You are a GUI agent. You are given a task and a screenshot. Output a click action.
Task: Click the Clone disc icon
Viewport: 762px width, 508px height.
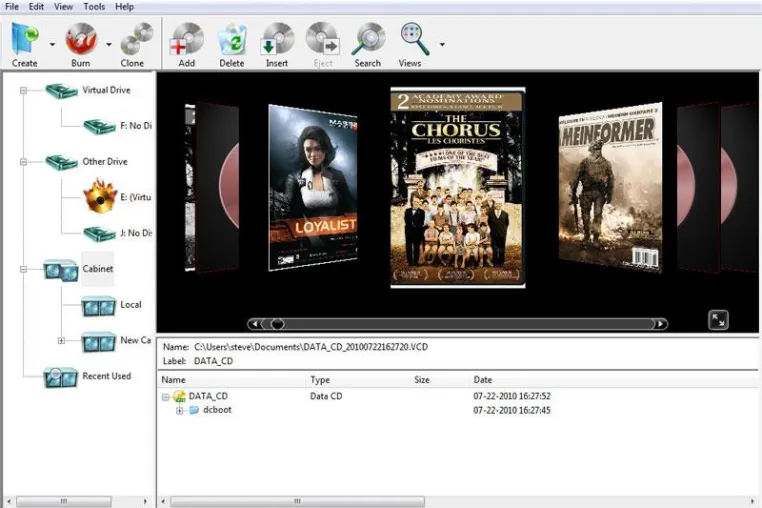137,39
